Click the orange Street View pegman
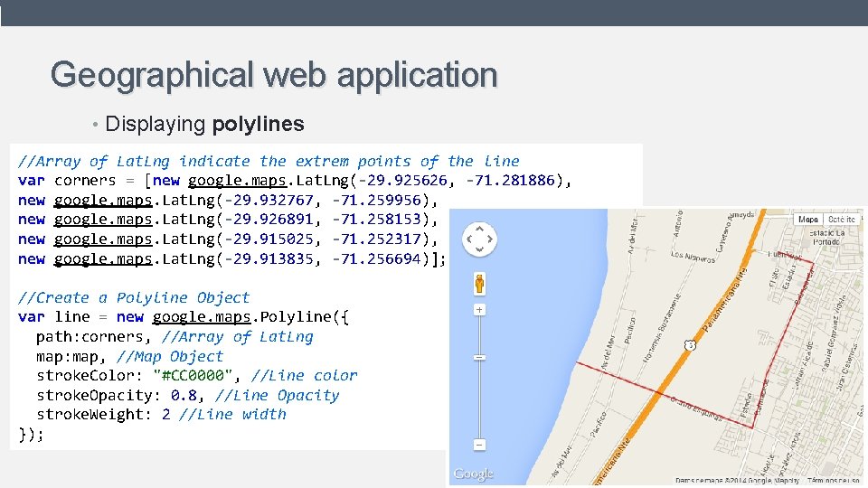 [479, 283]
